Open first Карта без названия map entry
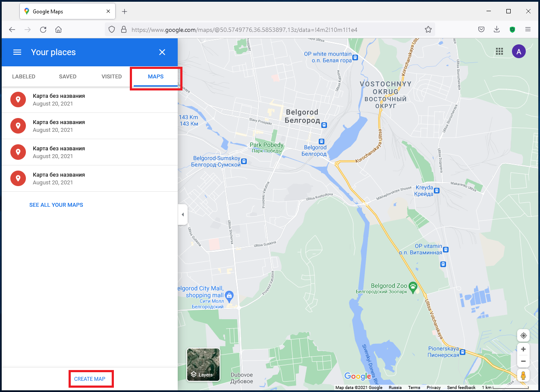This screenshot has width=540, height=392. point(90,100)
